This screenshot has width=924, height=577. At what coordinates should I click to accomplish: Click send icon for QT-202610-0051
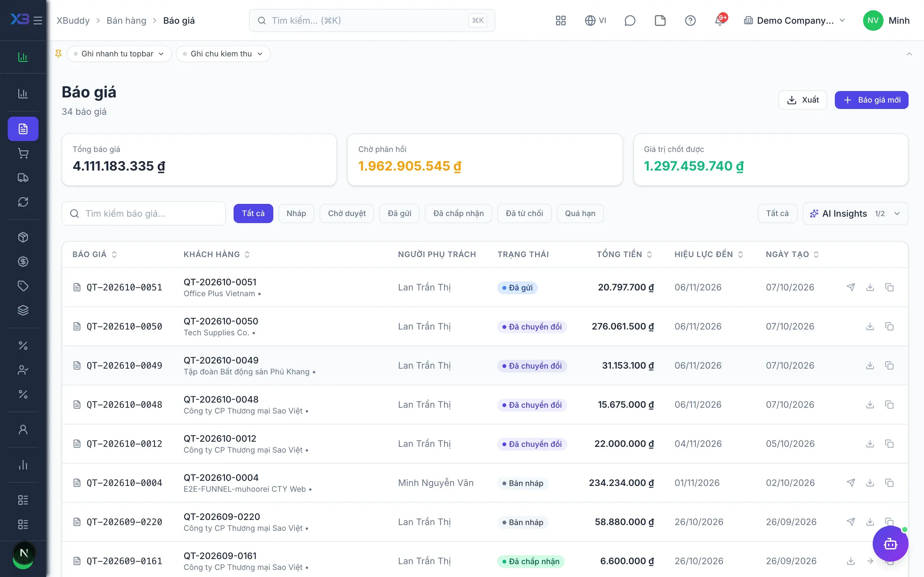[x=851, y=287]
